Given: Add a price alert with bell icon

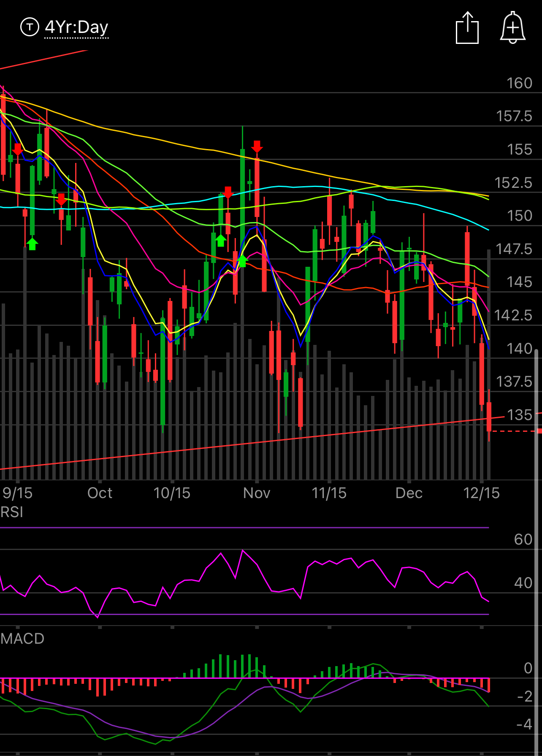Looking at the screenshot, I should click(x=512, y=27).
